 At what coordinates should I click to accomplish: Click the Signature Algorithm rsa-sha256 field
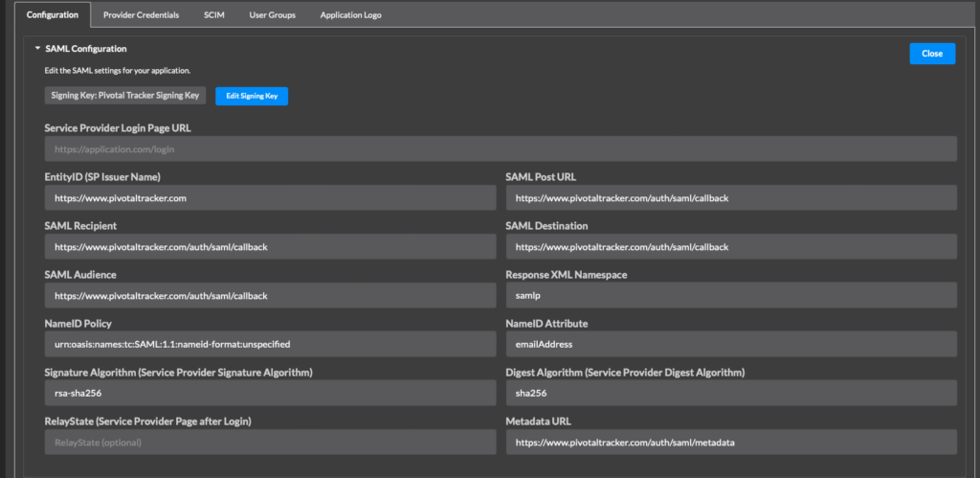point(271,393)
